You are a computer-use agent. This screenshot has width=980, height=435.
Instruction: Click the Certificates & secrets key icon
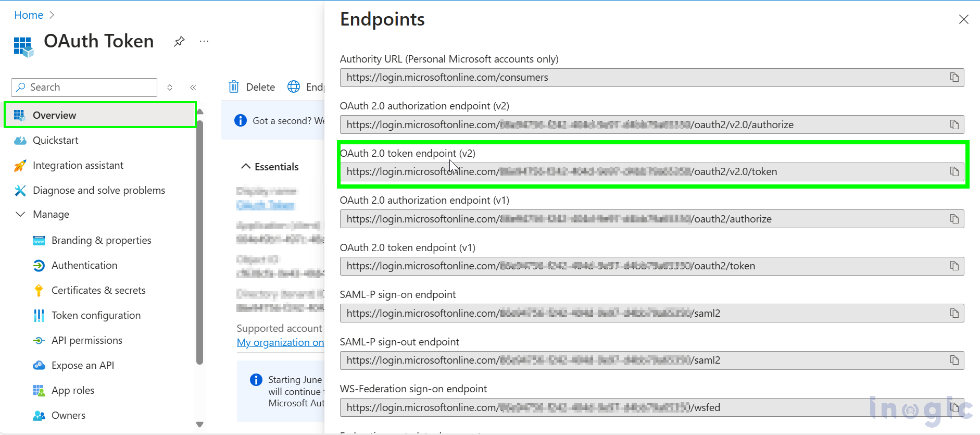point(39,291)
